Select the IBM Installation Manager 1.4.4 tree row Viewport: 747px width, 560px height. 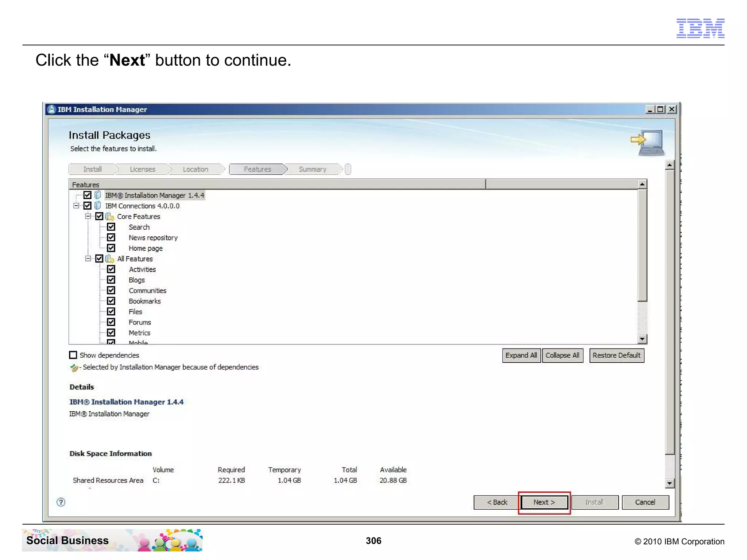155,195
